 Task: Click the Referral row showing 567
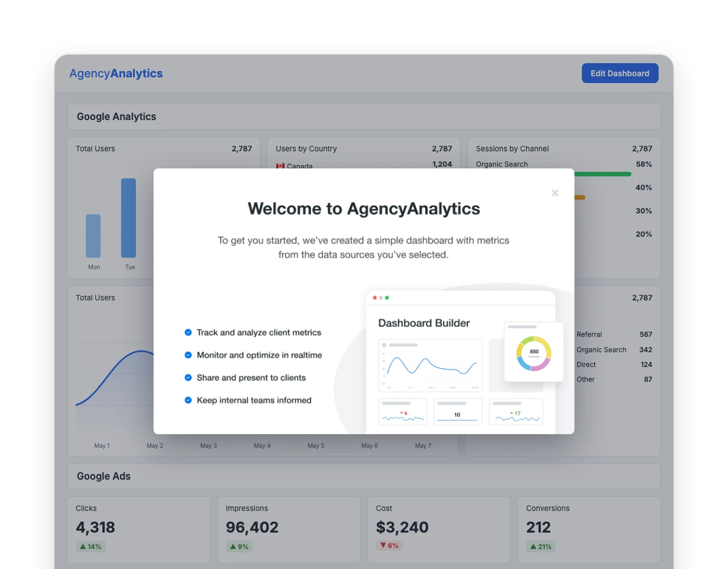(614, 335)
